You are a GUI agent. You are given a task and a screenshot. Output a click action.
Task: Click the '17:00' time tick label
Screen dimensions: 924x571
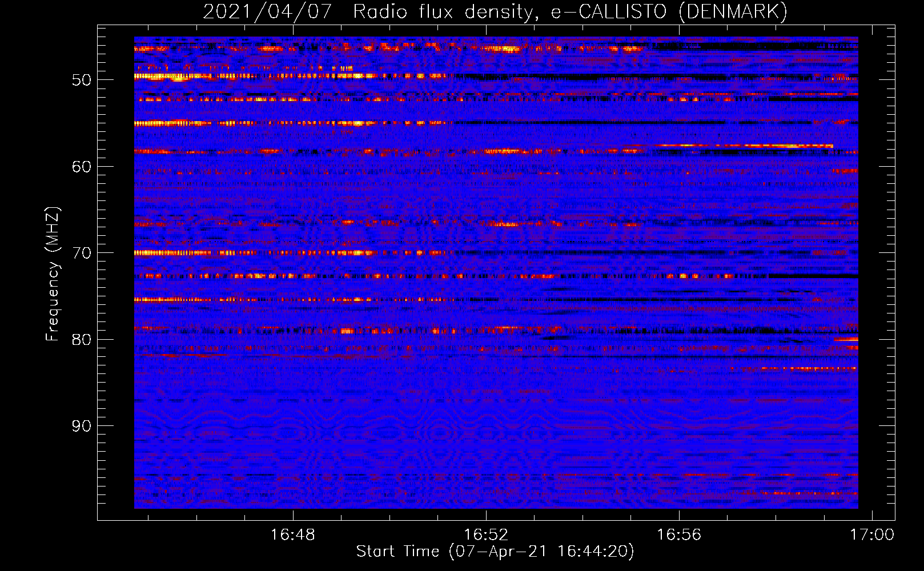[872, 535]
